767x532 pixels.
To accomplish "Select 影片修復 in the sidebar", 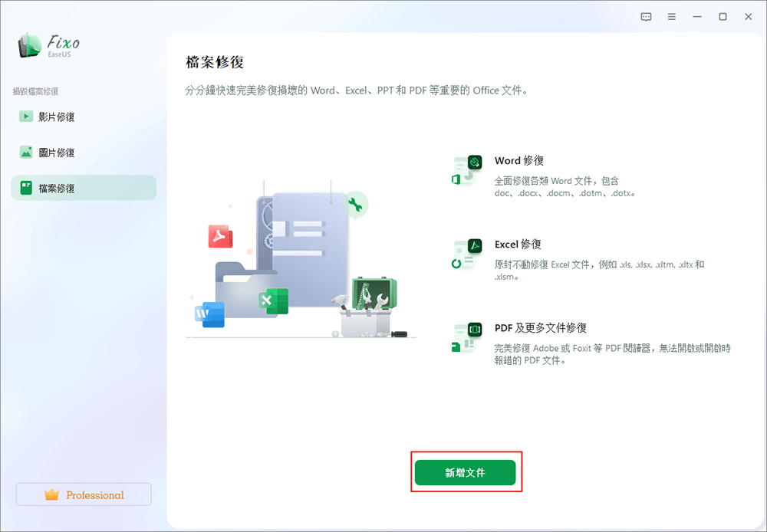I will point(84,117).
